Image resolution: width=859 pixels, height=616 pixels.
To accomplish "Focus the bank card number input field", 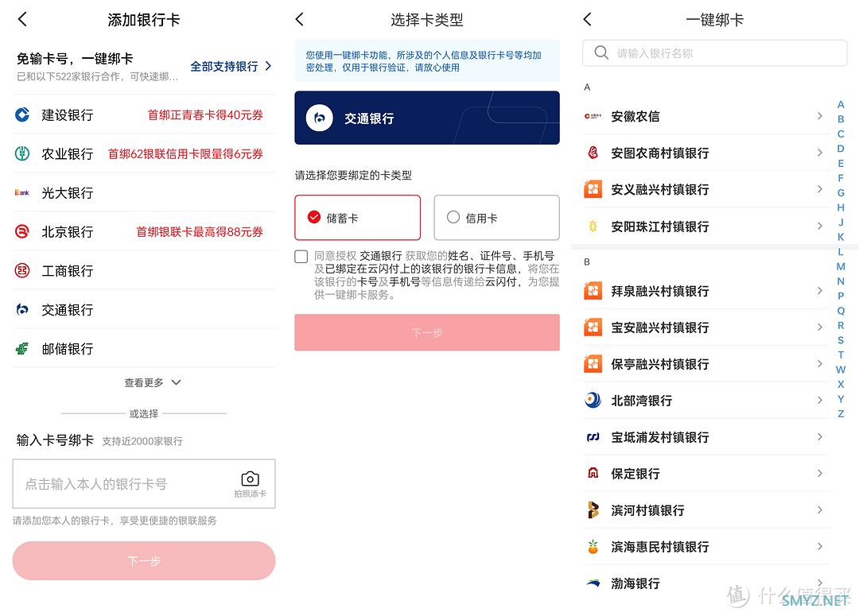I will pos(143,483).
